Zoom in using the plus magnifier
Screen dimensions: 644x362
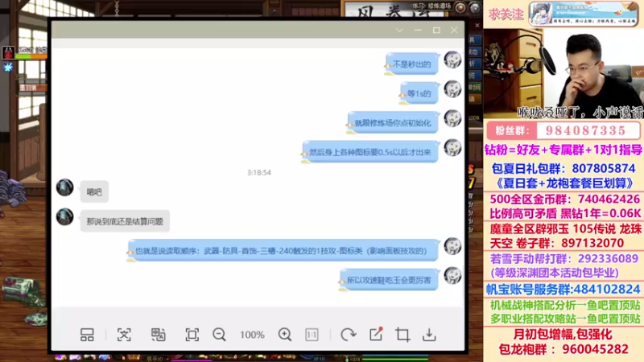pos(285,335)
